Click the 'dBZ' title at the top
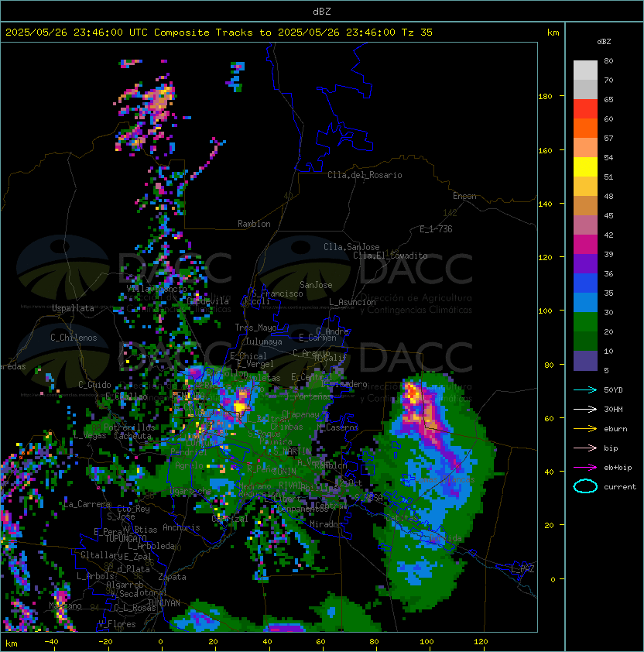This screenshot has width=644, height=652. [x=322, y=12]
